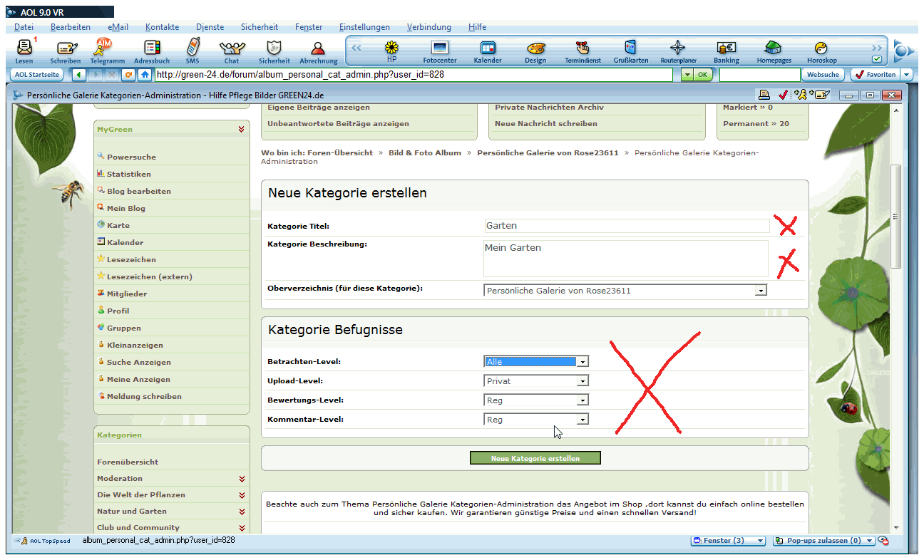Click the home icon beside address bar
924x560 pixels.
click(145, 74)
